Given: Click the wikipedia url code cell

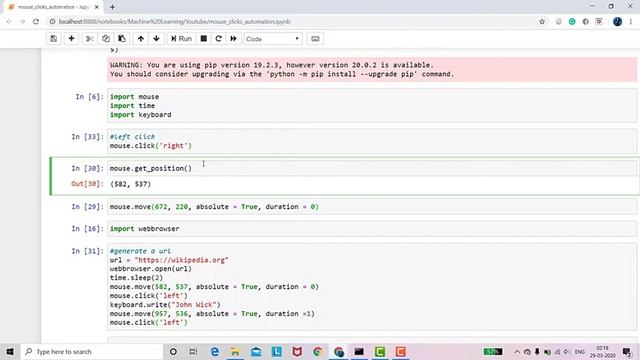Looking at the screenshot, I should click(371, 287).
